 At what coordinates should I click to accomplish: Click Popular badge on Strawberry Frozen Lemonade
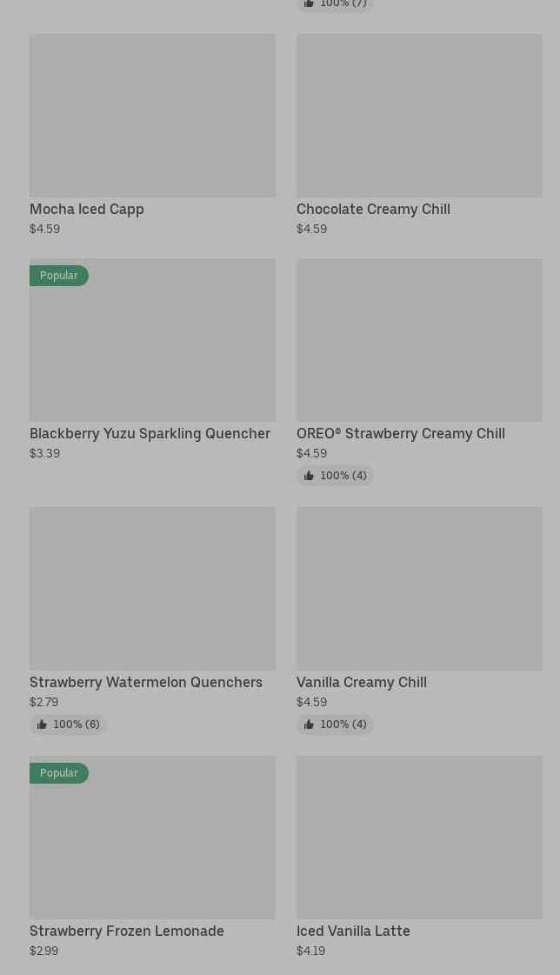pyautogui.click(x=59, y=773)
